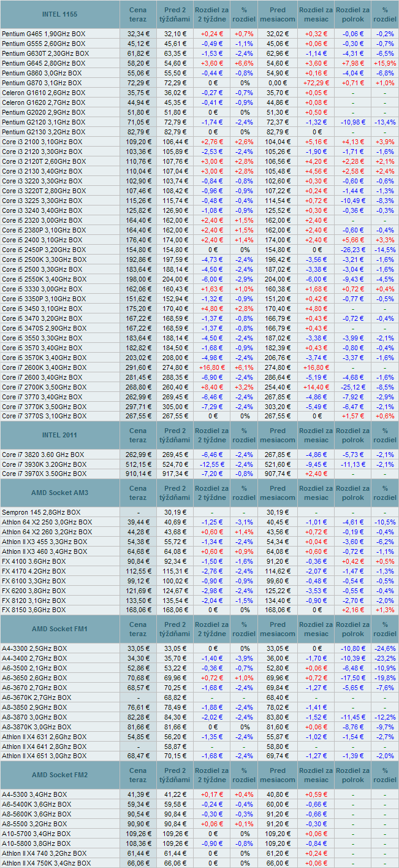Click the -10,98 € half-year difference for Pentium G2120
Viewport: 399px width, 868px height.
pyautogui.click(x=353, y=121)
